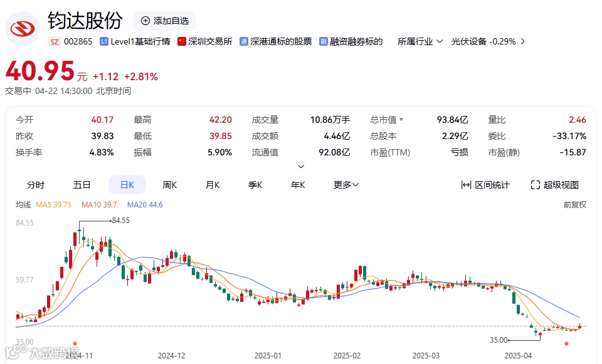Image resolution: width=602 pixels, height=364 pixels.
Task: Click the 深港通标的股票 icon
Action: click(x=244, y=41)
